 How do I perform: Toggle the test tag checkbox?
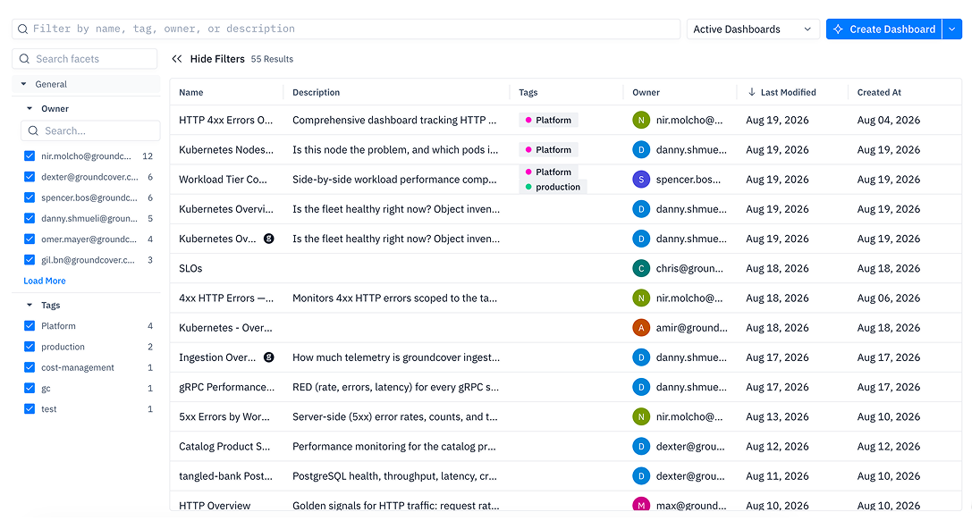point(30,408)
